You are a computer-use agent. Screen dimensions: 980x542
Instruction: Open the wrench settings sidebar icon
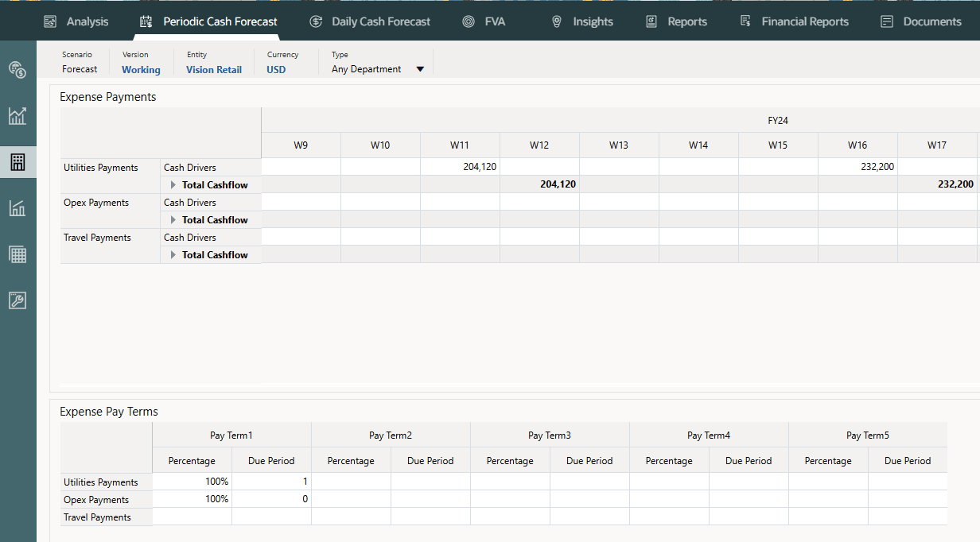tap(17, 300)
